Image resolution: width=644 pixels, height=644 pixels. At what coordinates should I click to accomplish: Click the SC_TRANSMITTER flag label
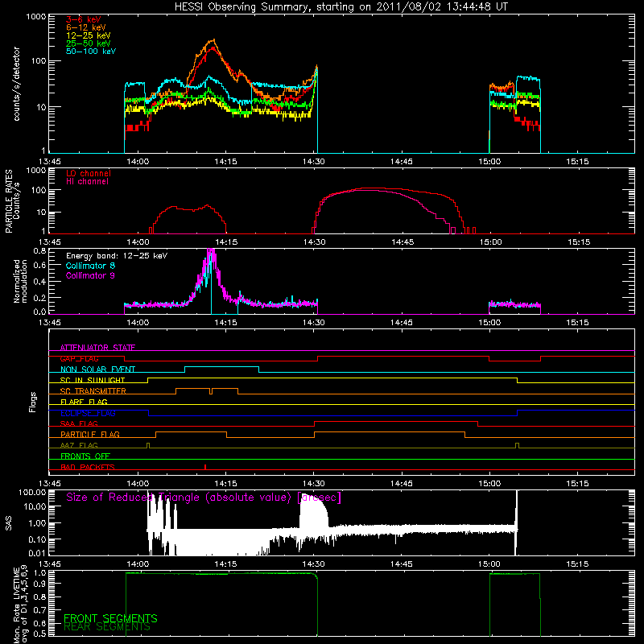pyautogui.click(x=93, y=390)
